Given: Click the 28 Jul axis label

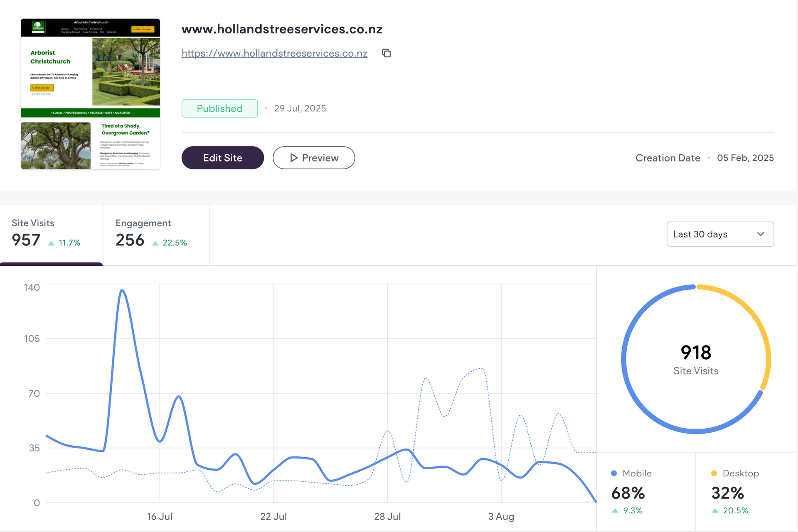Looking at the screenshot, I should point(387,516).
